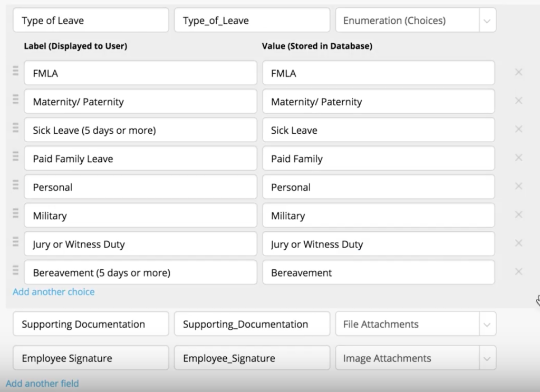Click the Label (Displayed to User) column header
Viewport: 540px width, 392px height.
(x=75, y=46)
